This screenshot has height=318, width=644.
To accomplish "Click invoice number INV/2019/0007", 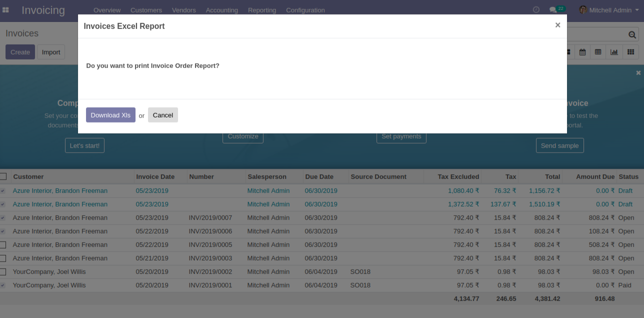I will 210,218.
